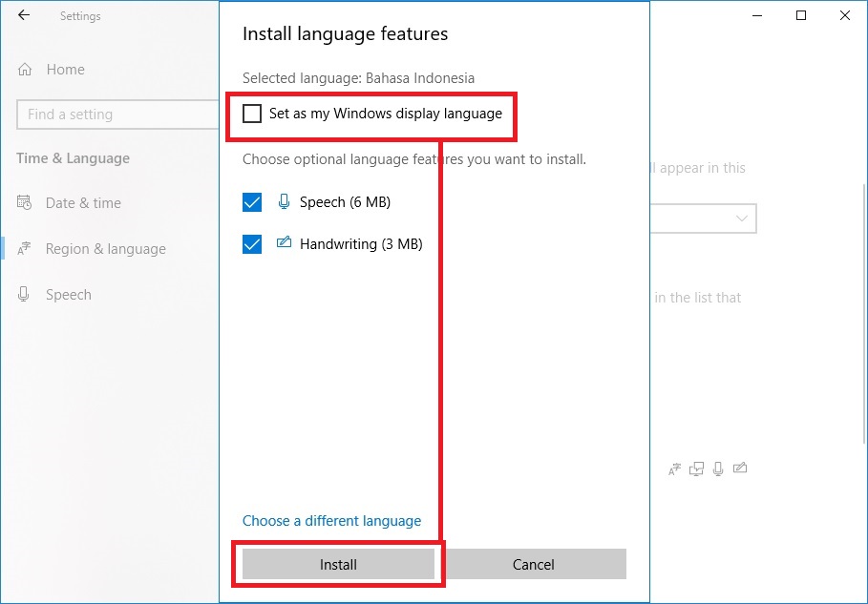Uncheck the Handwriting (3 MB) feature
Screen dimensions: 868x604
point(251,243)
